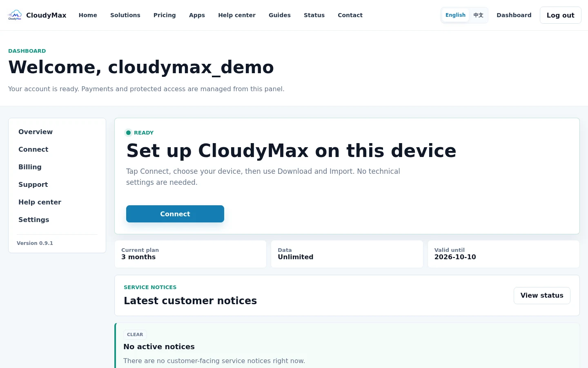Click the Latest customer notices heading
The height and width of the screenshot is (368, 588).
click(190, 301)
